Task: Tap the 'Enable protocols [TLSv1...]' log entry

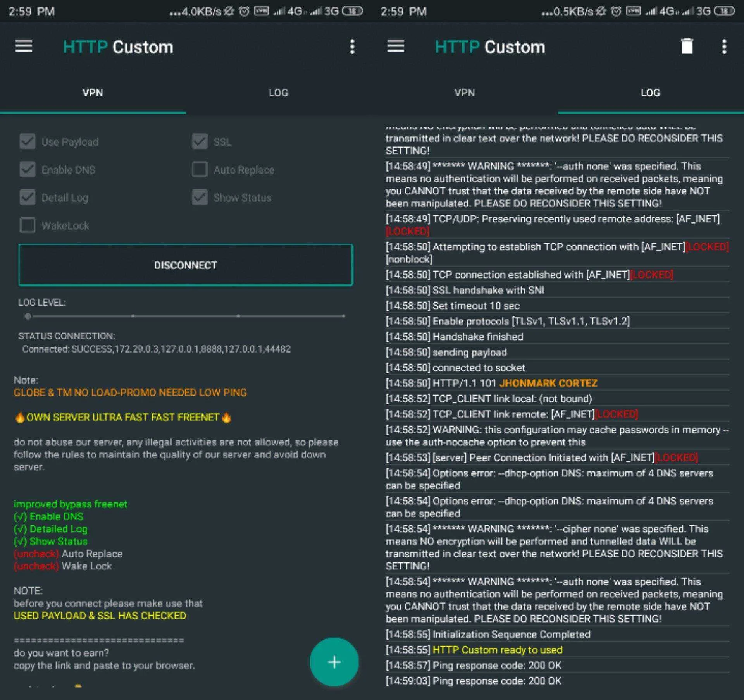Action: click(x=557, y=321)
